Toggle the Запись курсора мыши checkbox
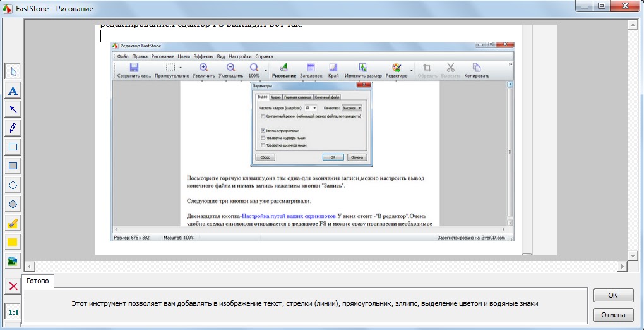The width and height of the screenshot is (644, 330). tap(263, 130)
